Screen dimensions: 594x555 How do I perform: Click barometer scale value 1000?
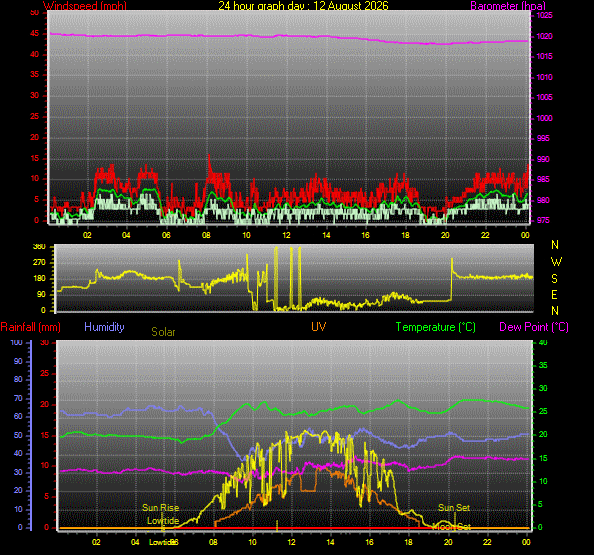544,118
